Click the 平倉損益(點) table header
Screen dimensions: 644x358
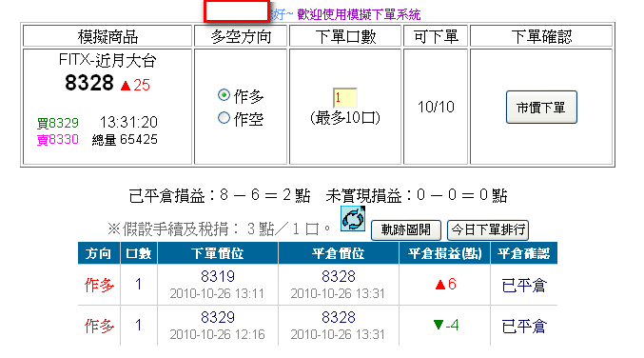(x=445, y=253)
